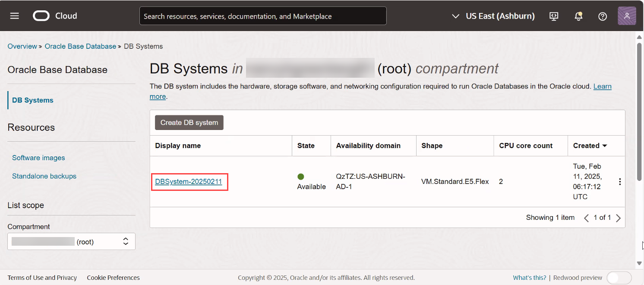Click the scrollbar down arrow
644x285 pixels.
point(640,263)
